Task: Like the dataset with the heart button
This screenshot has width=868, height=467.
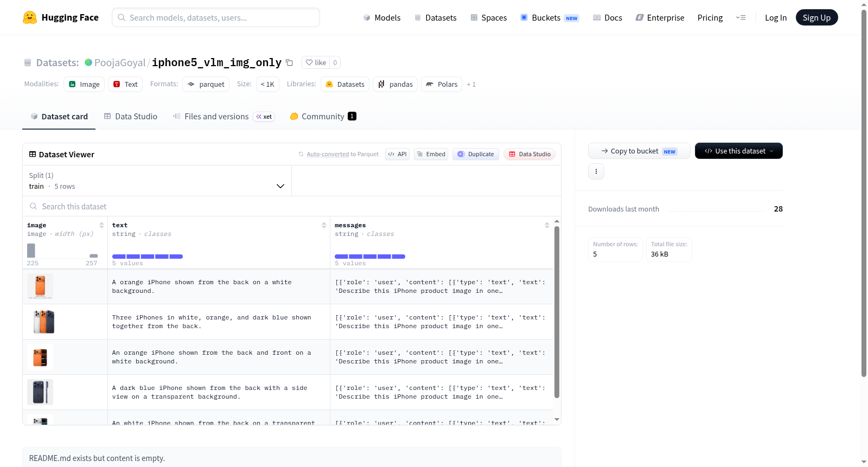Action: (x=316, y=62)
